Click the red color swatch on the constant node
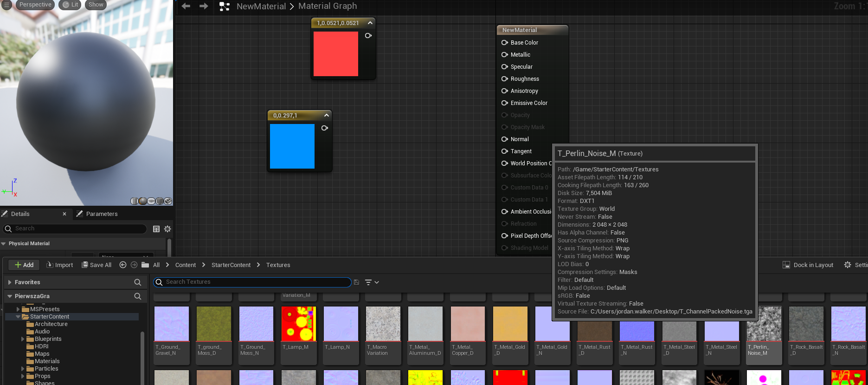Screen dimensions: 868x385 (x=336, y=54)
